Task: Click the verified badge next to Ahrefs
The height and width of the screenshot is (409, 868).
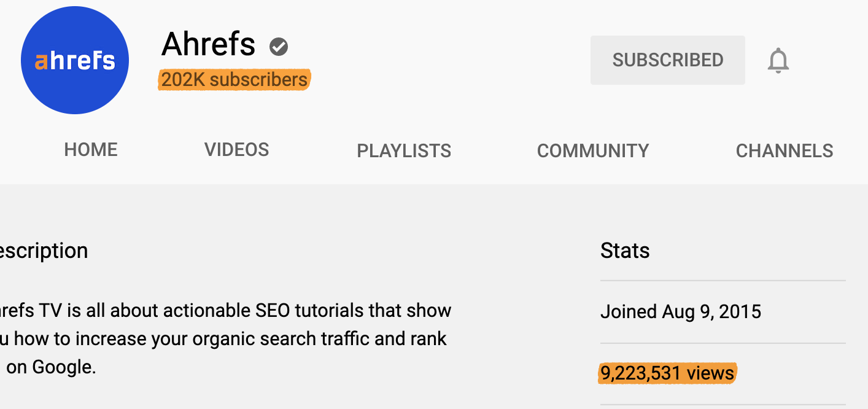Action: [x=278, y=45]
